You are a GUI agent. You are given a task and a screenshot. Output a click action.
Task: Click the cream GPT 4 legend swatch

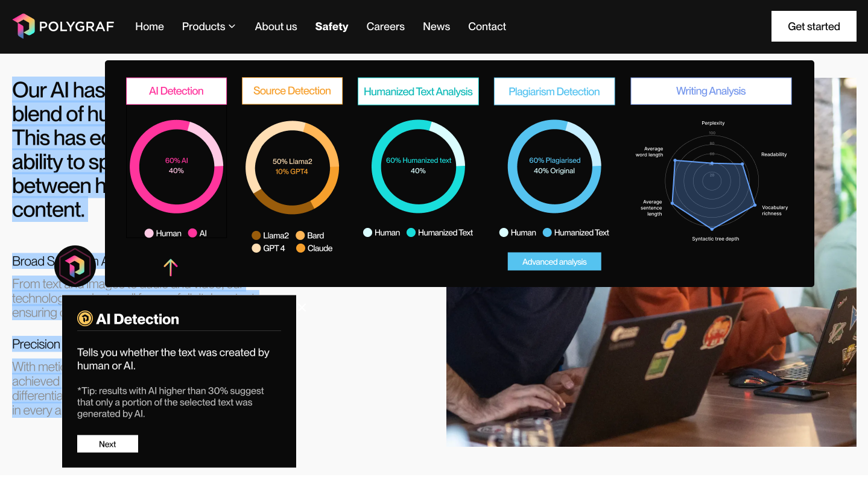(x=256, y=248)
